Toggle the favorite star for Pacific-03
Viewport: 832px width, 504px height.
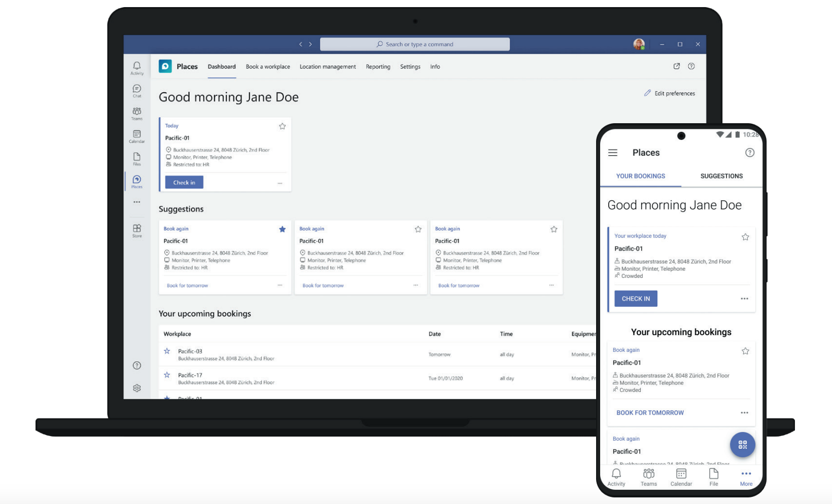167,351
